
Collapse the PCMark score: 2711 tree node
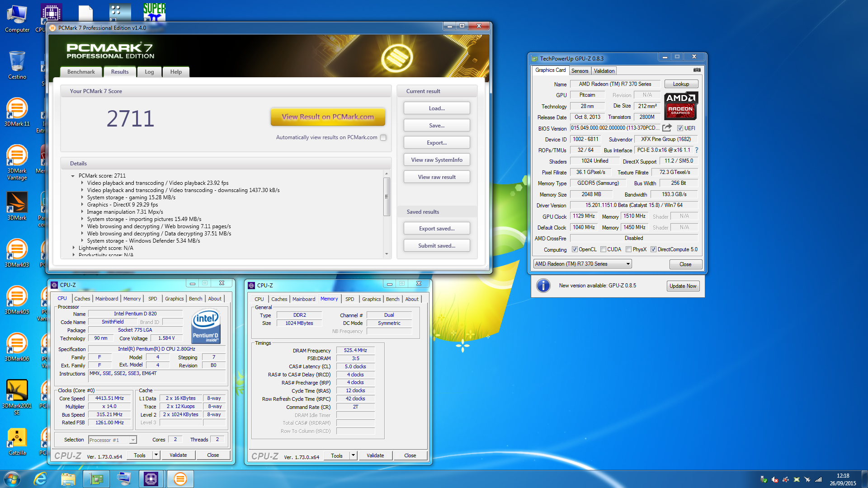click(x=73, y=176)
